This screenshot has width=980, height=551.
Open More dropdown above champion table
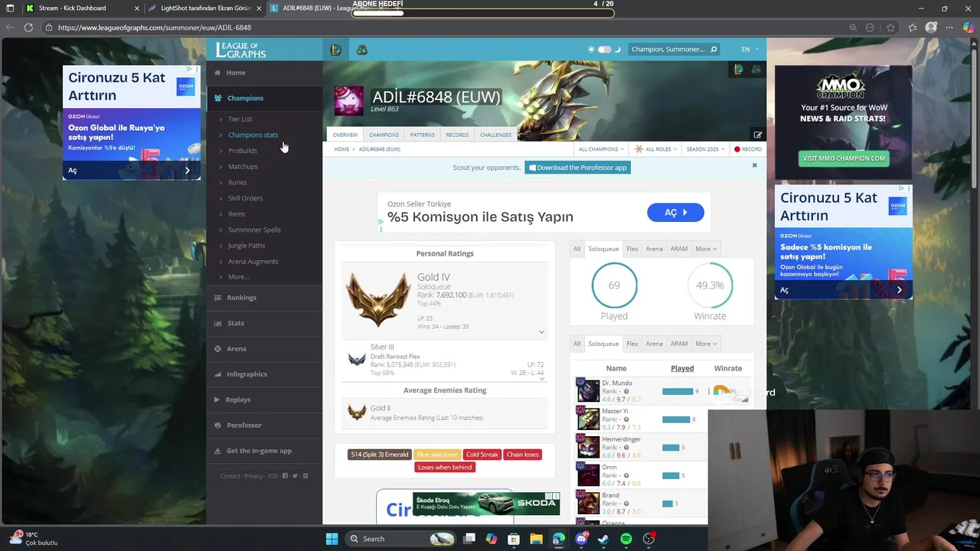tap(706, 344)
